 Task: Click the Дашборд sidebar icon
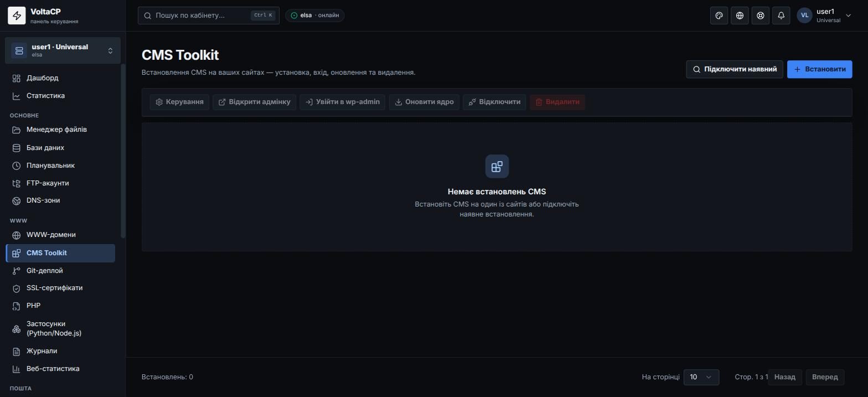[17, 78]
